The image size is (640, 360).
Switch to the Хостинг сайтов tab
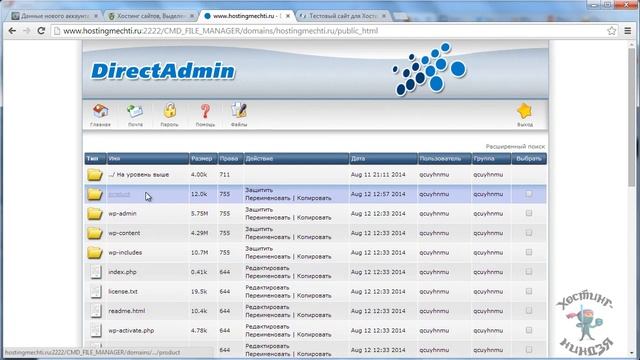pyautogui.click(x=149, y=16)
